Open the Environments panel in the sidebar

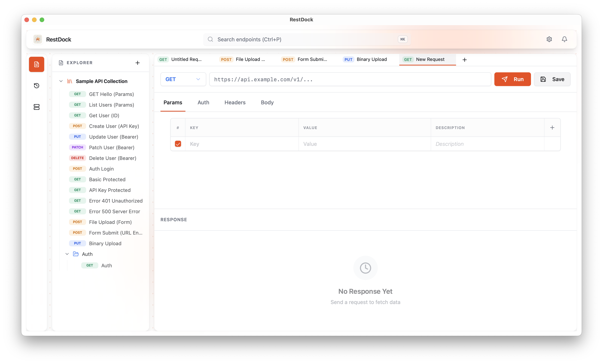point(36,107)
